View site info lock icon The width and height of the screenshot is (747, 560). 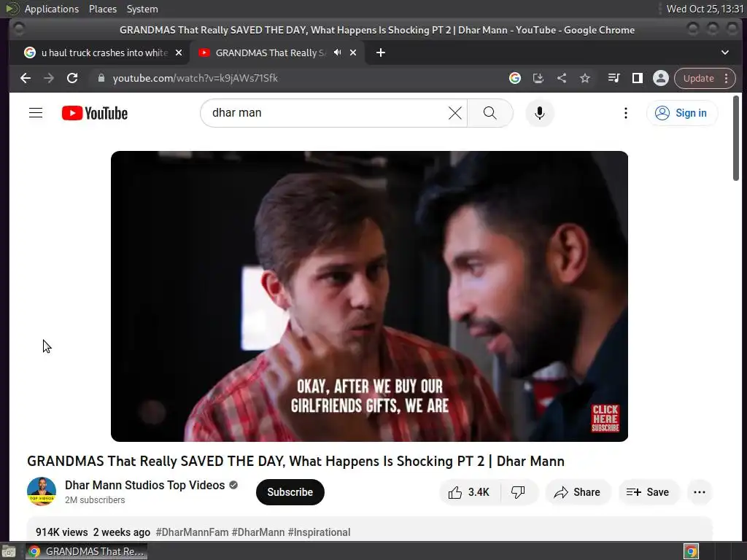[x=101, y=78]
